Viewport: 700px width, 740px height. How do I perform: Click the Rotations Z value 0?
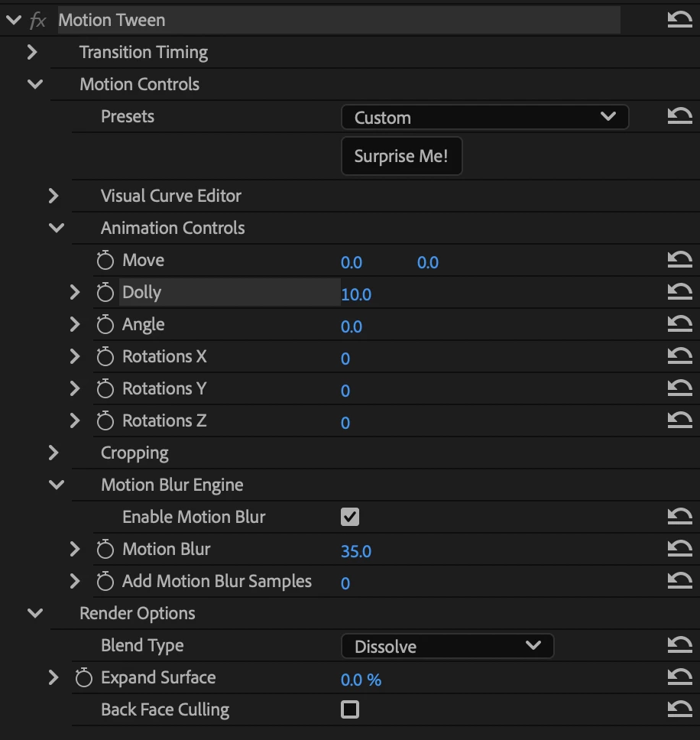(345, 423)
